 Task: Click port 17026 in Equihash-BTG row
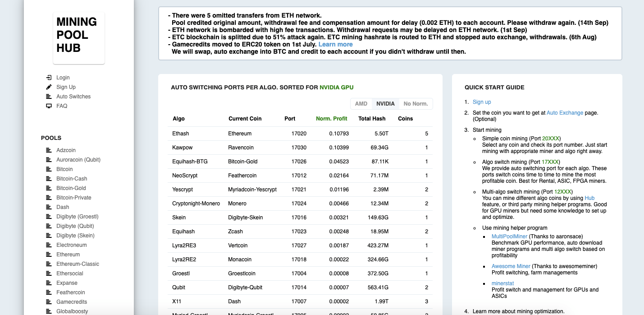click(x=299, y=162)
